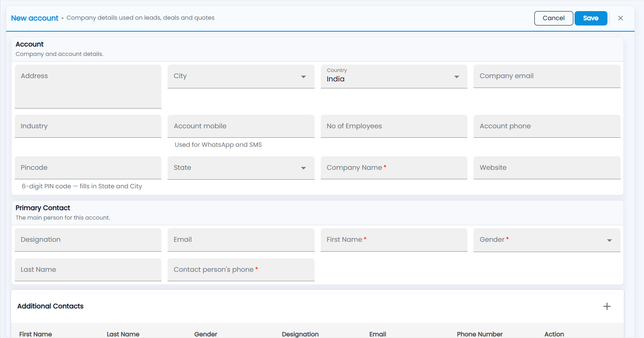Screen dimensions: 644x338
Task: Click the 'Used for WhatsApp and SMS' hint
Action: pyautogui.click(x=218, y=145)
